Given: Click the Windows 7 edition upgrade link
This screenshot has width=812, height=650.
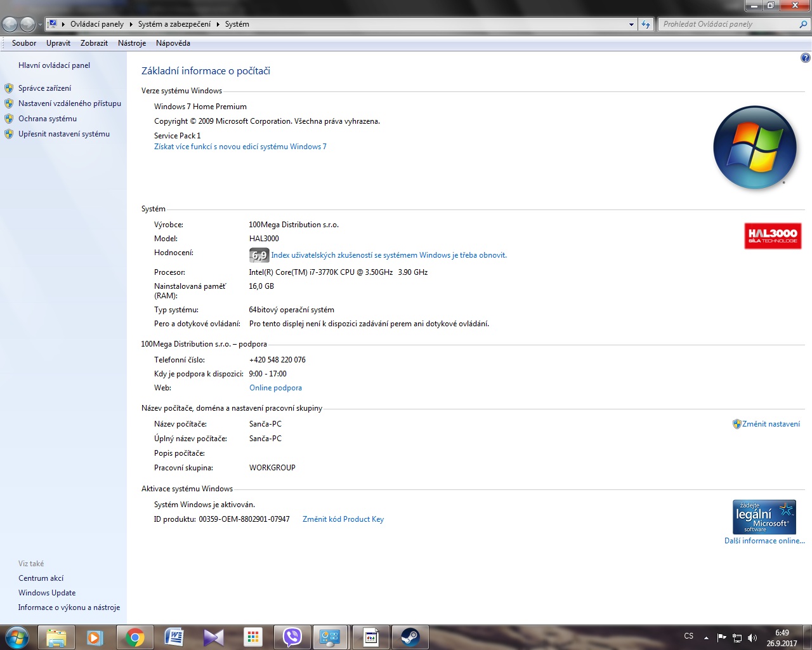Looking at the screenshot, I should click(240, 147).
